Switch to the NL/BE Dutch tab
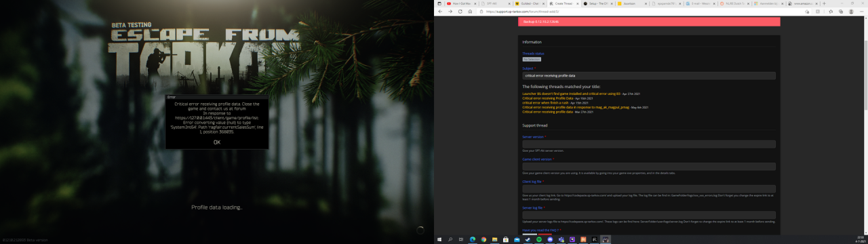 tap(734, 3)
